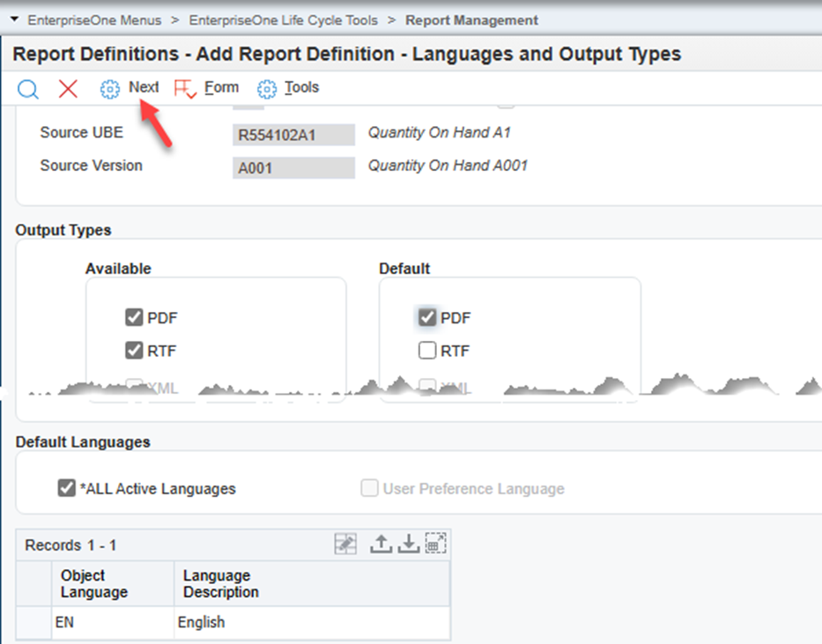This screenshot has height=644, width=822.
Task: Click the English language description cell
Action: (312, 622)
